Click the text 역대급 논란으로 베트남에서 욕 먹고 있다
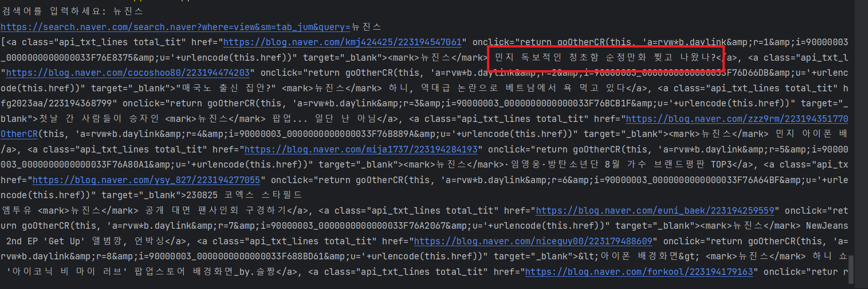868x289 pixels. click(523, 88)
